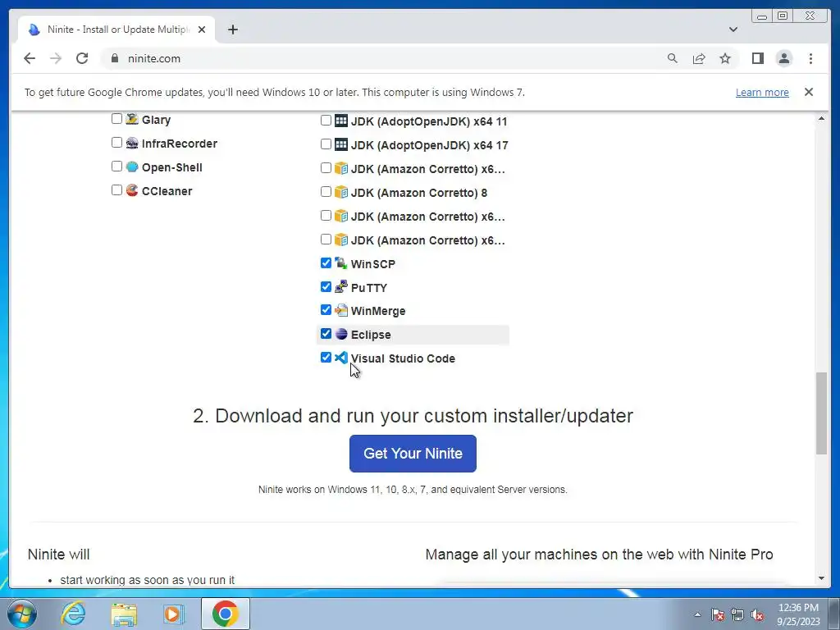Click the volume muted tray icon

pyautogui.click(x=757, y=615)
